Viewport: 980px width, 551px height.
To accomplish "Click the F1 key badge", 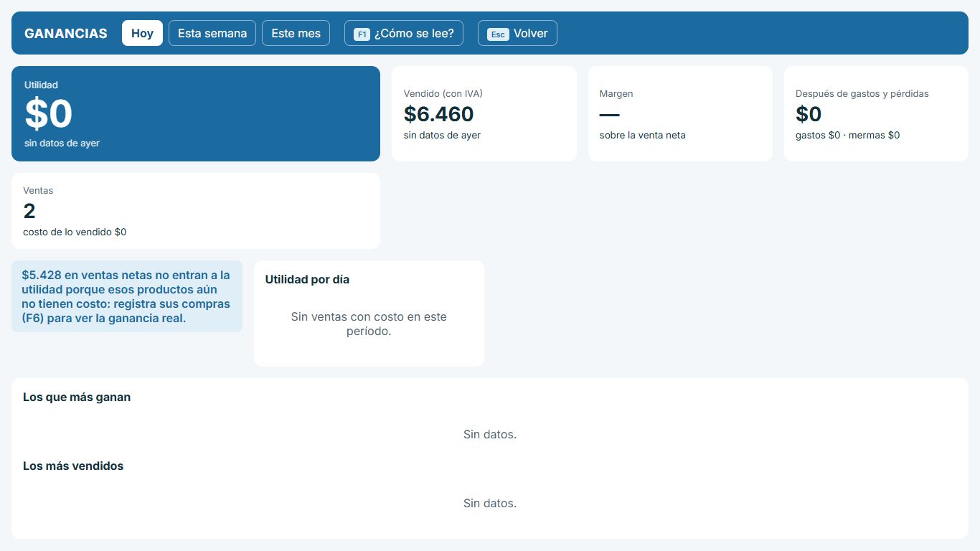I will (362, 34).
